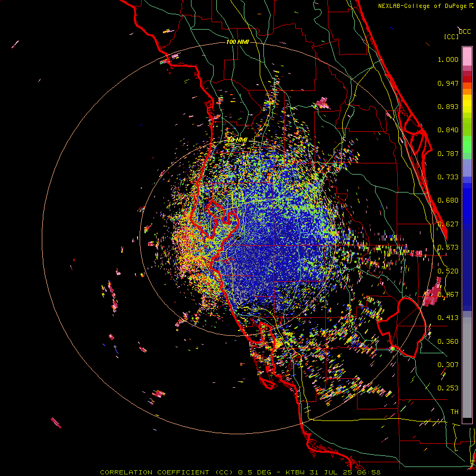Click the 0.787 scale value

448,153
